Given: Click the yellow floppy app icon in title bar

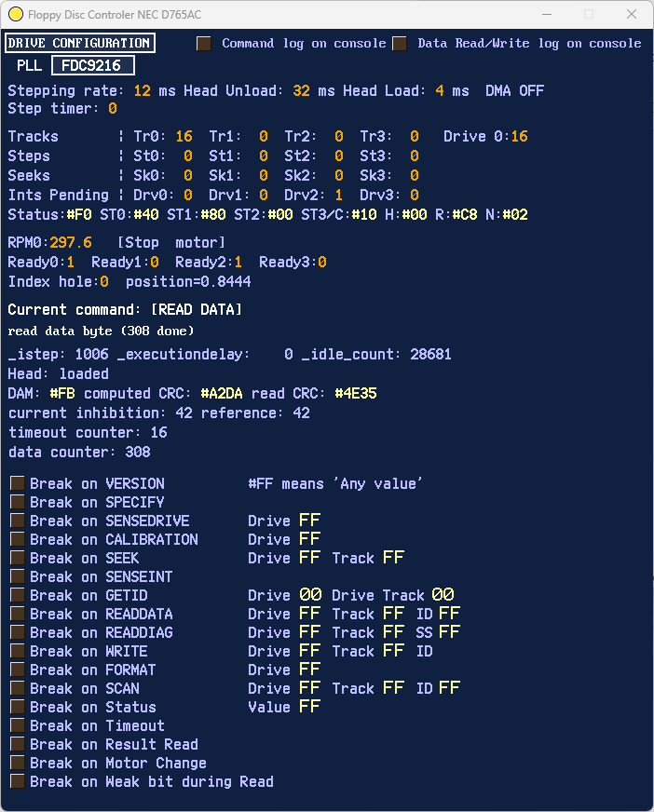Looking at the screenshot, I should point(16,14).
